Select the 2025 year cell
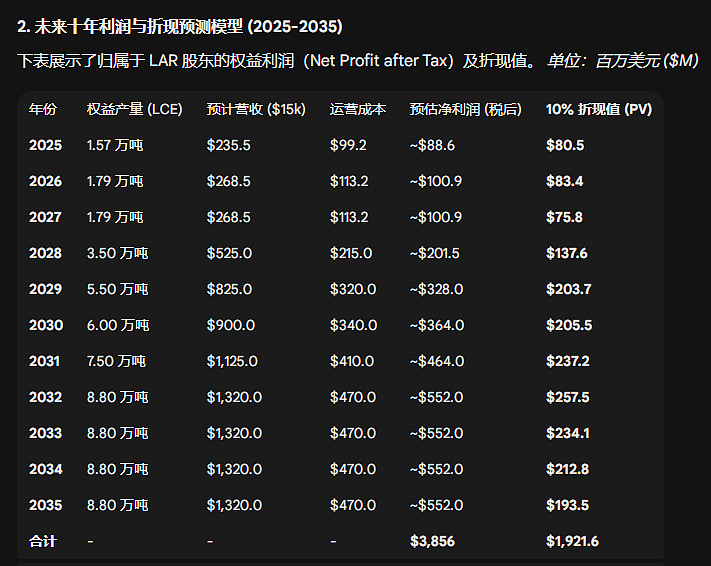711x566 pixels. click(x=45, y=145)
